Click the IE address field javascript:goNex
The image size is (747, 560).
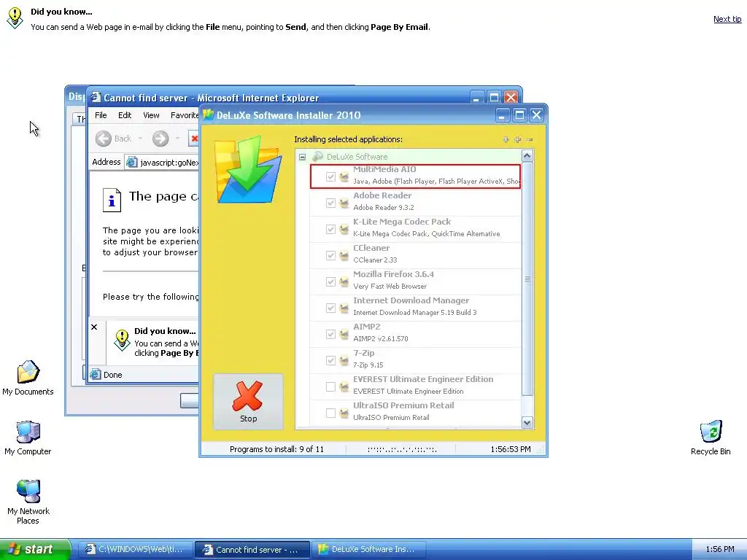point(163,163)
